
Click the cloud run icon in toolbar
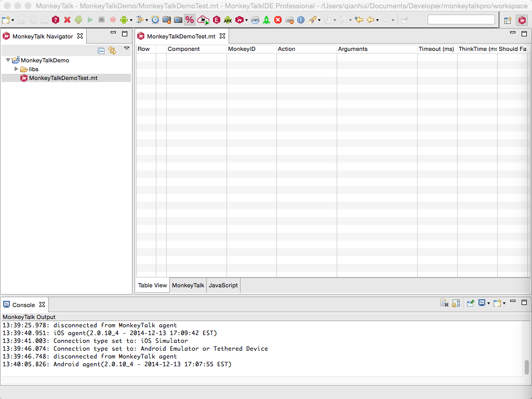tap(203, 20)
